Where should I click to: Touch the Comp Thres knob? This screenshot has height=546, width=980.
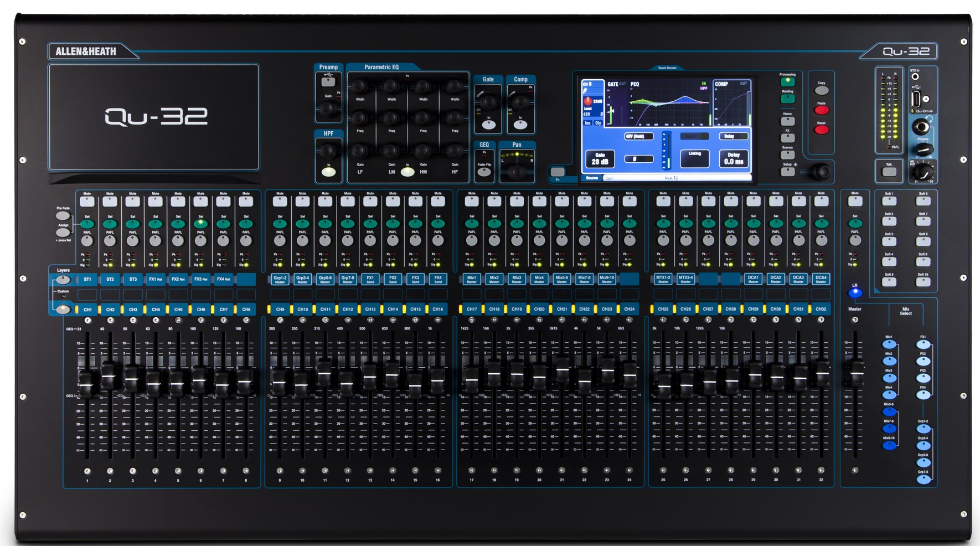(520, 102)
